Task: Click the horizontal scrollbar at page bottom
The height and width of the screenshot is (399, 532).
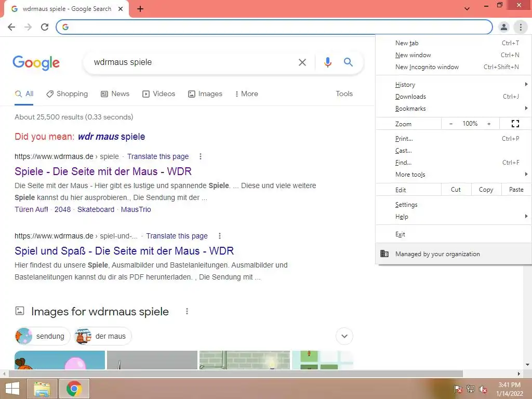Action: point(236,374)
